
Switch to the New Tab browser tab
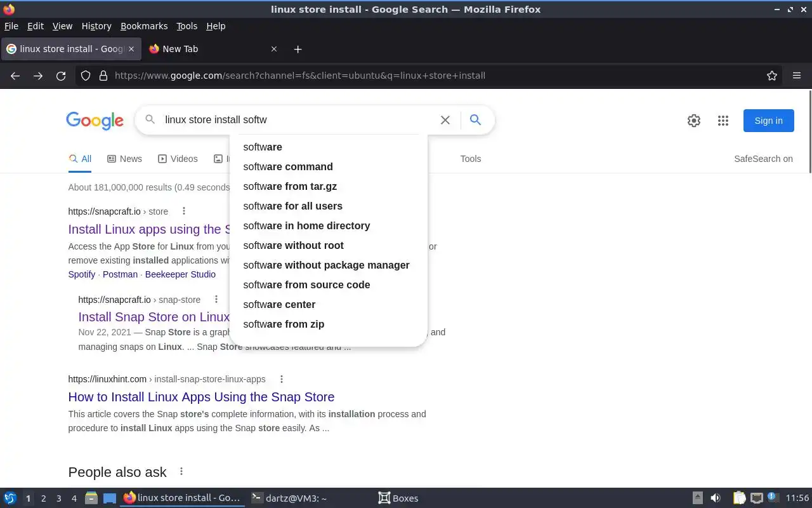click(x=213, y=49)
